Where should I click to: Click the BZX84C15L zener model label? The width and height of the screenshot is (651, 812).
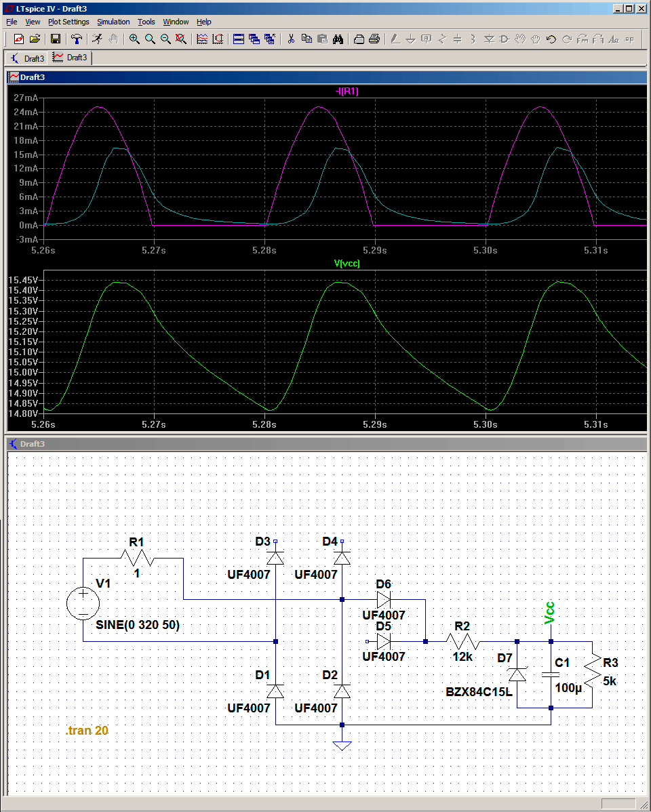479,692
